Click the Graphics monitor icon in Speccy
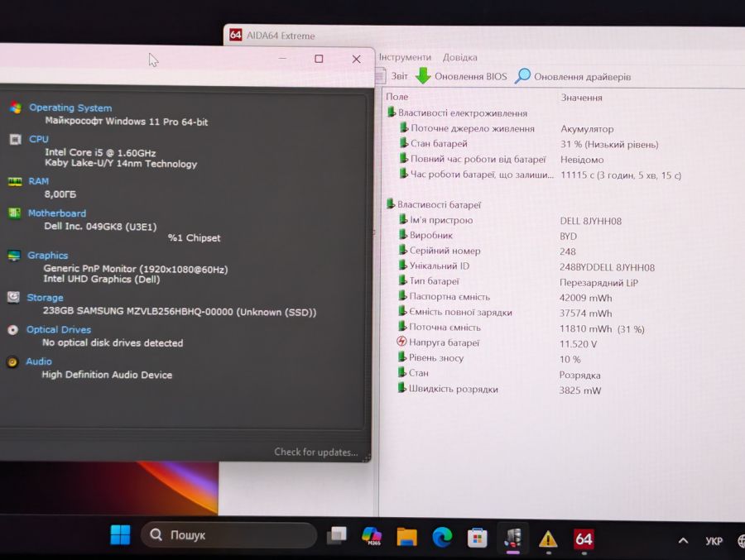This screenshot has height=560, width=745. coord(14,256)
